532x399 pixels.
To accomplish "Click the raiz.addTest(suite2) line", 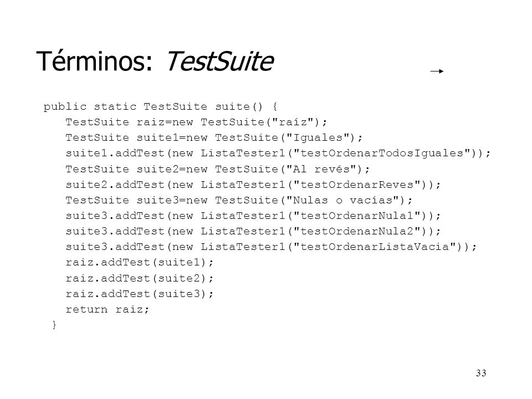I will [140, 279].
